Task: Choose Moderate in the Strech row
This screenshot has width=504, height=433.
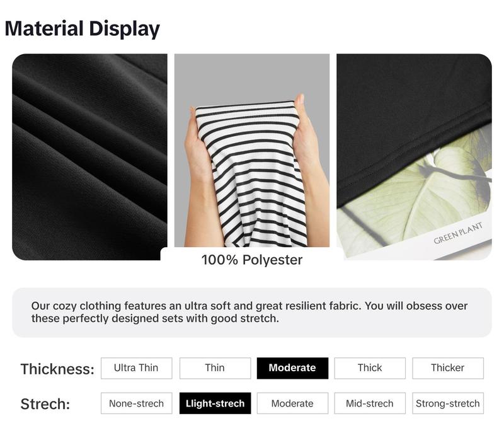Action: [292, 403]
